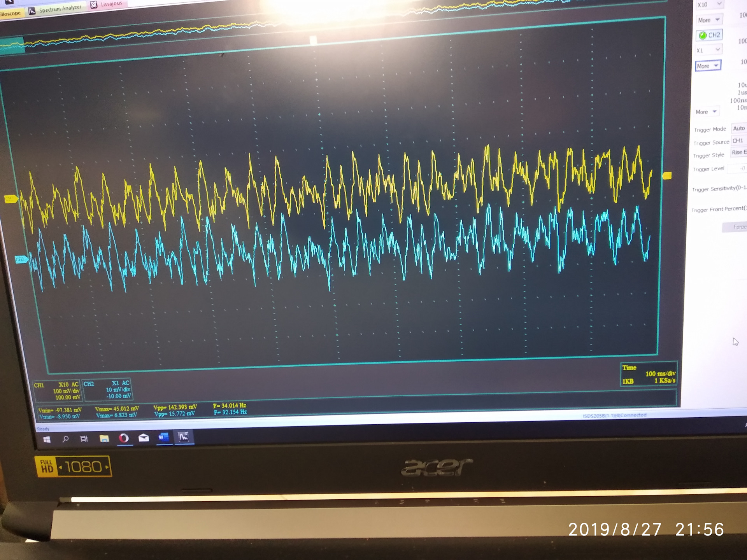Screen dimensions: 747x560
Task: Switch to Word on the taskbar
Action: click(x=163, y=437)
